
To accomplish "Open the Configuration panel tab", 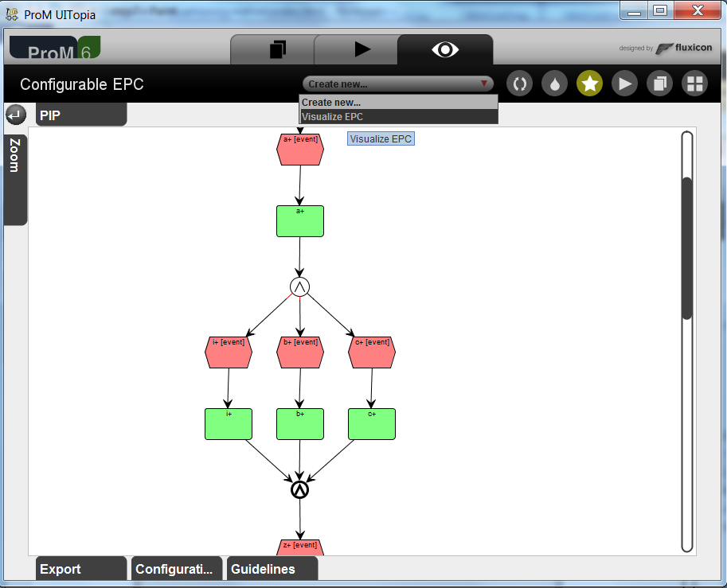I will [177, 569].
